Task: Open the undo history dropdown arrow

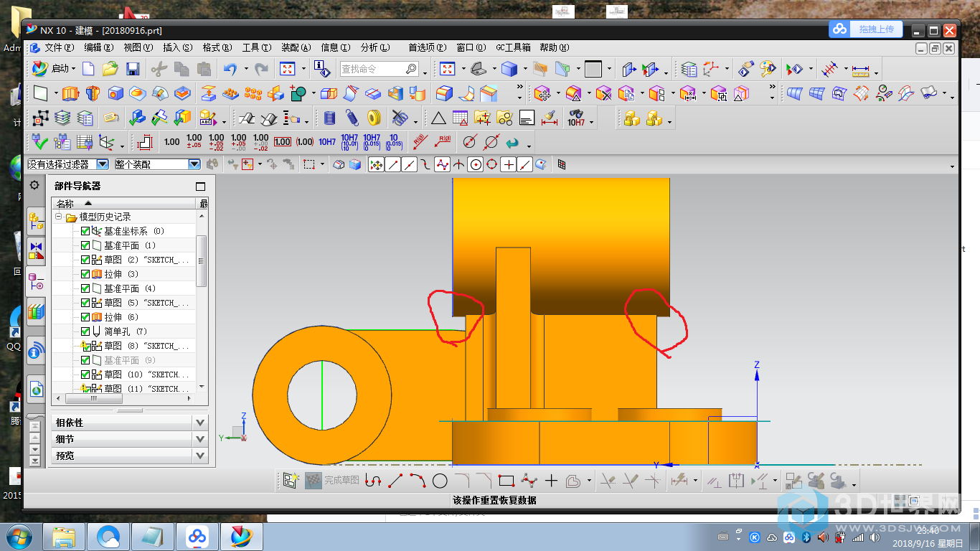Action: (245, 69)
